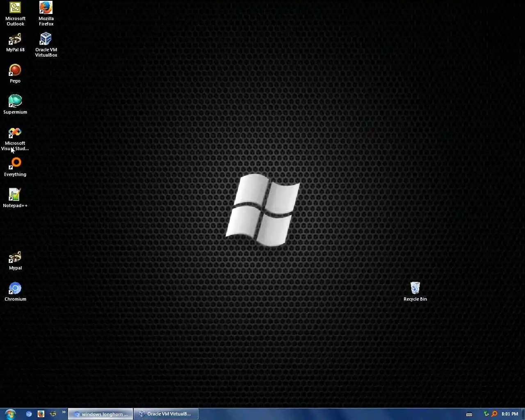The image size is (525, 420).
Task: Open the Everything search tray icon
Action: click(494, 414)
